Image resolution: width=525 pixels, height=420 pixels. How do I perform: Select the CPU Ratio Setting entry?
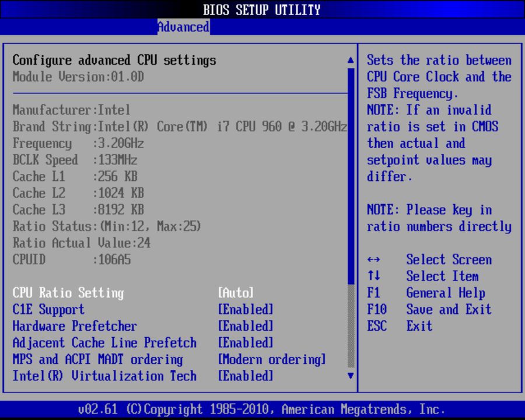tap(68, 293)
